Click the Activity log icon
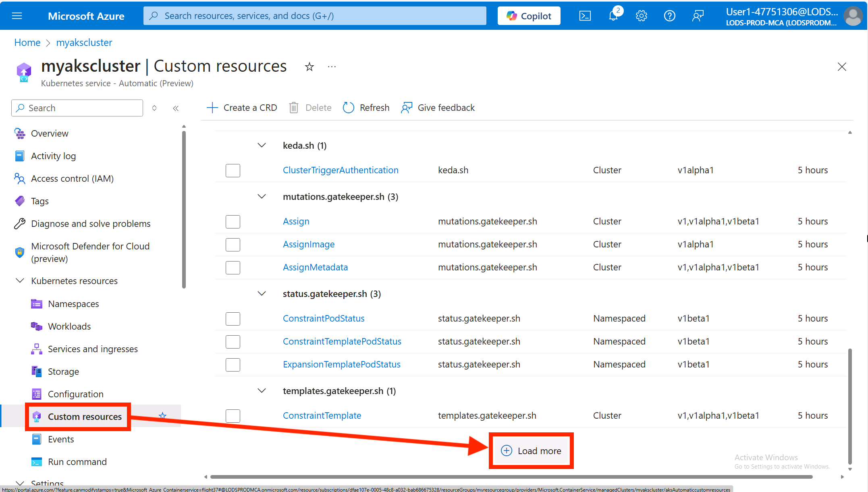Image resolution: width=868 pixels, height=492 pixels. tap(20, 156)
